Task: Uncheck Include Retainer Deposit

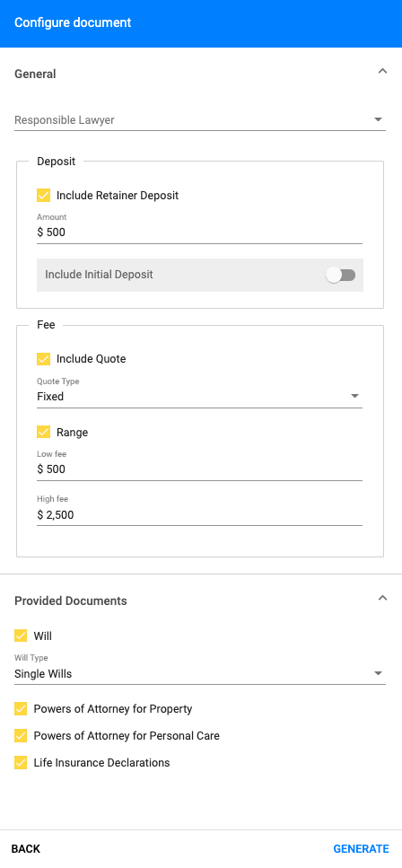Action: [44, 196]
